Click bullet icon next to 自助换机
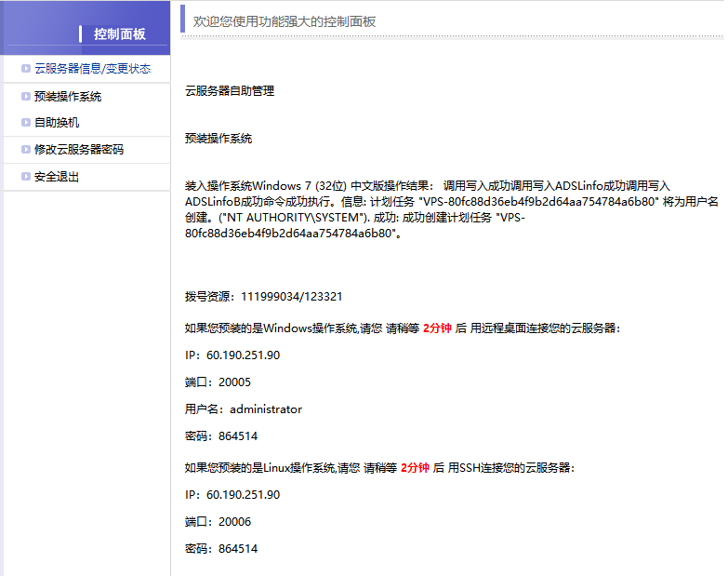The image size is (728, 576). (26, 123)
